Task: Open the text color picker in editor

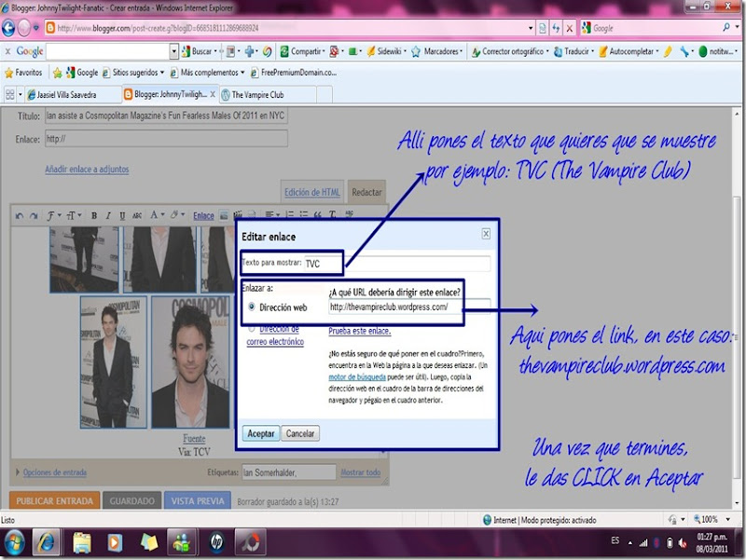Action: point(157,215)
